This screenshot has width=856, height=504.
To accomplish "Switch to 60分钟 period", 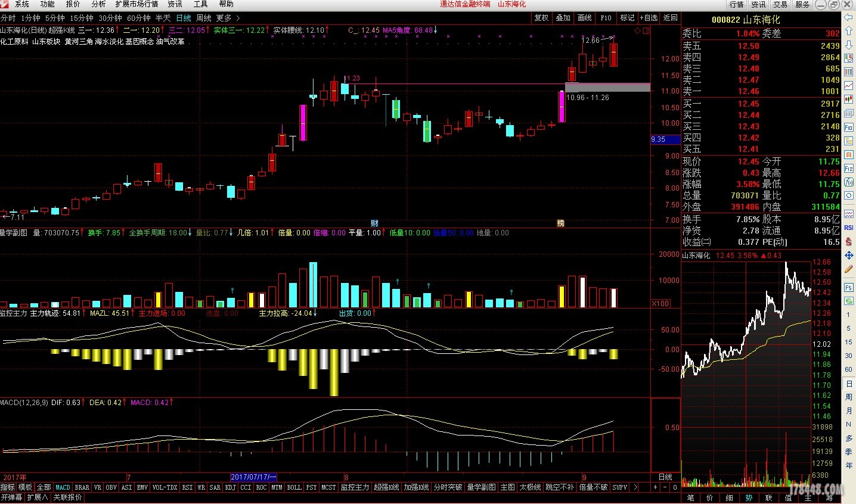I will 139,18.
